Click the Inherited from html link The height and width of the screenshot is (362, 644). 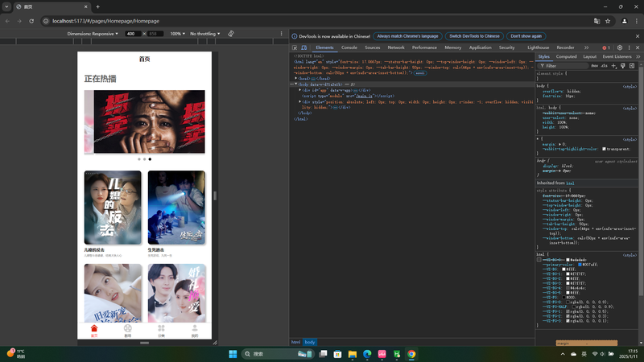(570, 183)
